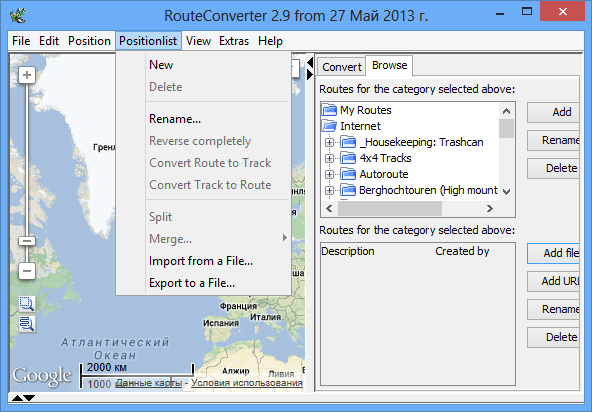Click the My Routes folder icon
Image resolution: width=592 pixels, height=412 pixels.
pos(329,110)
